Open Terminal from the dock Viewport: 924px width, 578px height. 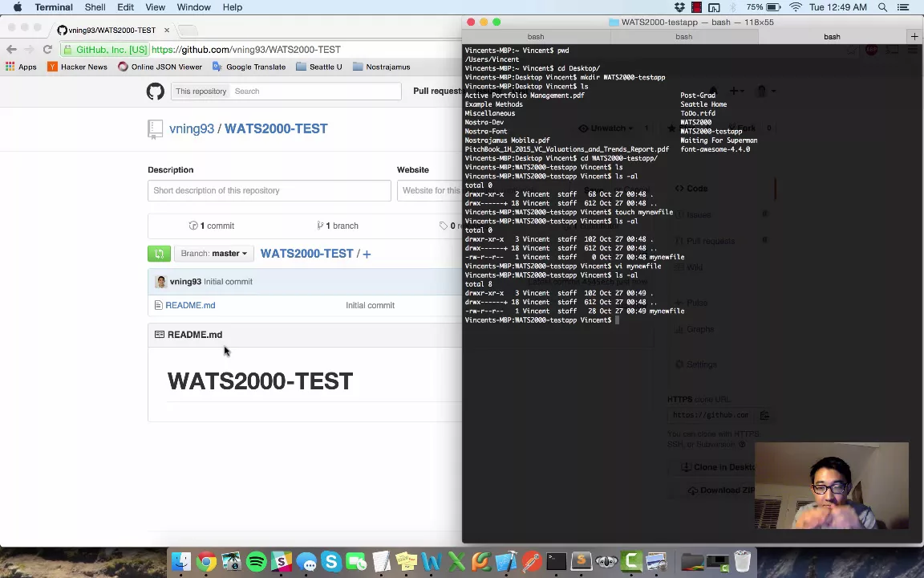pos(557,561)
